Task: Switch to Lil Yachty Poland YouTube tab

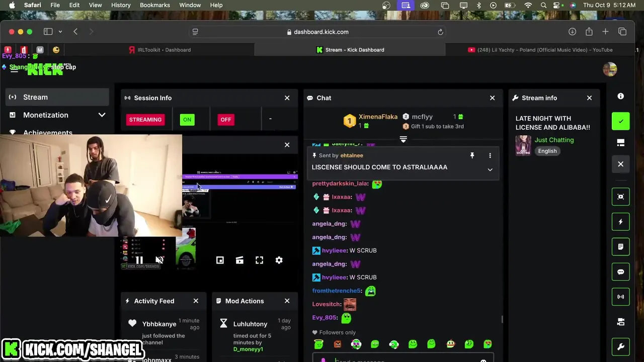Action: click(540, 50)
